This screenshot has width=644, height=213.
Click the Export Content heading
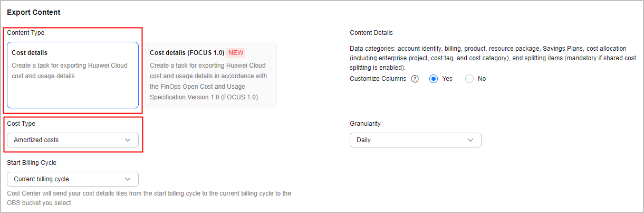click(x=34, y=12)
